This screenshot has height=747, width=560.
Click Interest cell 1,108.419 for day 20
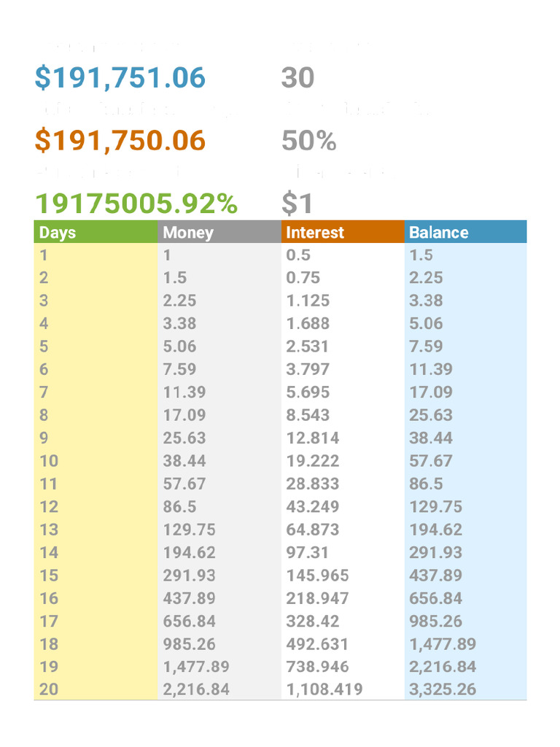tap(324, 689)
